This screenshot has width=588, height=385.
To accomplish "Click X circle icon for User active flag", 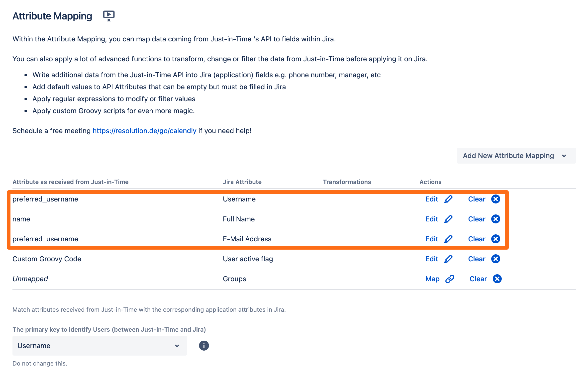I will coord(495,259).
